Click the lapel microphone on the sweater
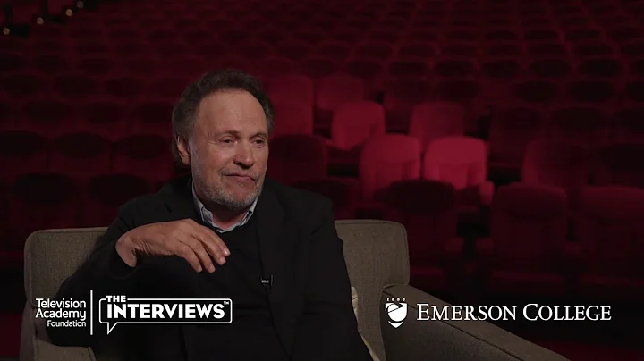Image resolution: width=644 pixels, height=361 pixels. point(267,281)
